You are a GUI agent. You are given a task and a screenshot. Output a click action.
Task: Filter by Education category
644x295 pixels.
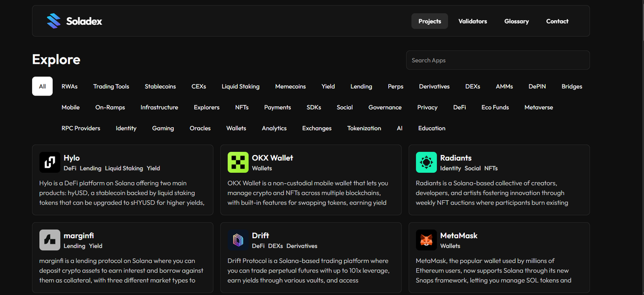[x=432, y=128]
